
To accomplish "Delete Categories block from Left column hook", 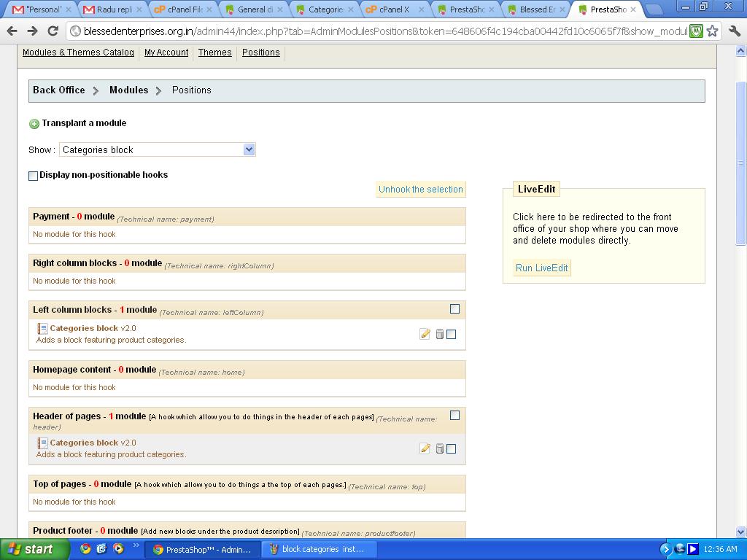I will tap(440, 334).
